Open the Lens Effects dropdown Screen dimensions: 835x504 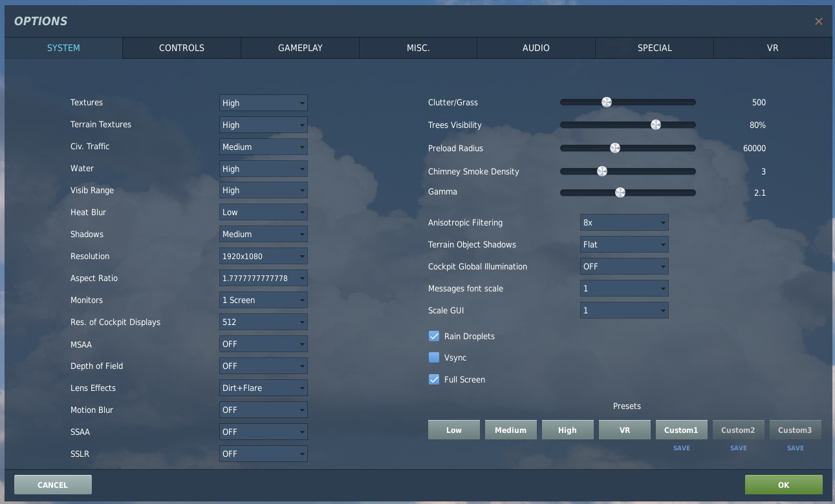pos(263,388)
